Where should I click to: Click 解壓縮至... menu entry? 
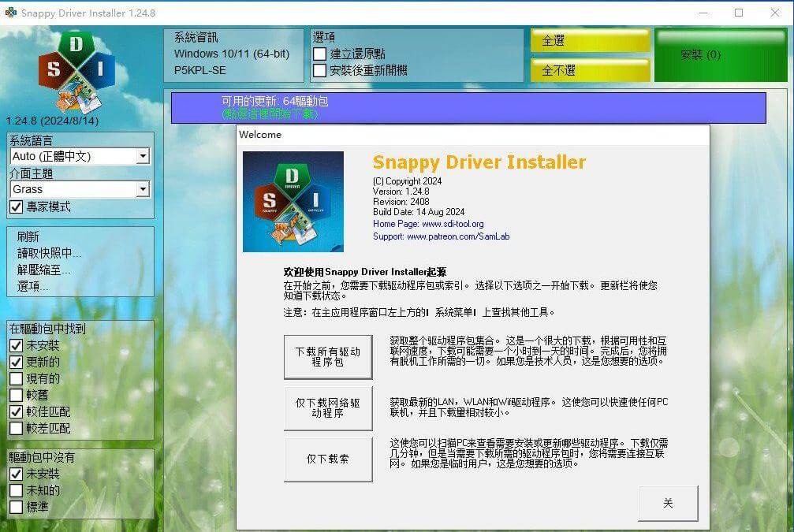(44, 270)
